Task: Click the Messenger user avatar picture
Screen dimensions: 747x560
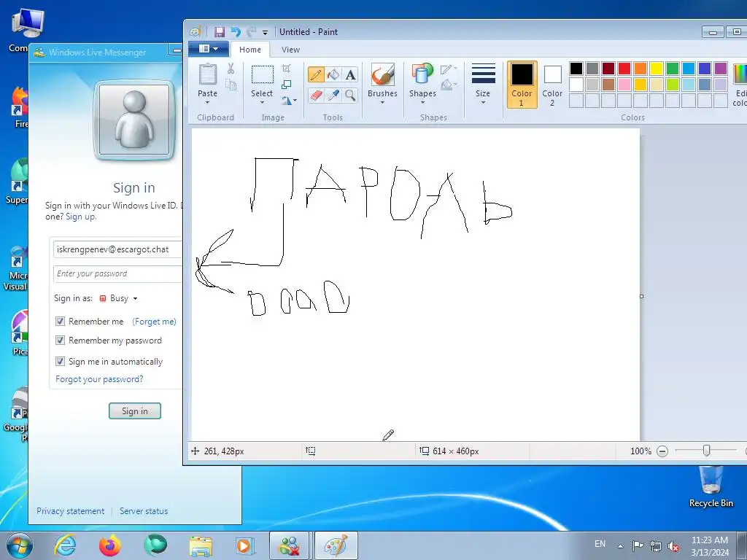Action: [134, 122]
